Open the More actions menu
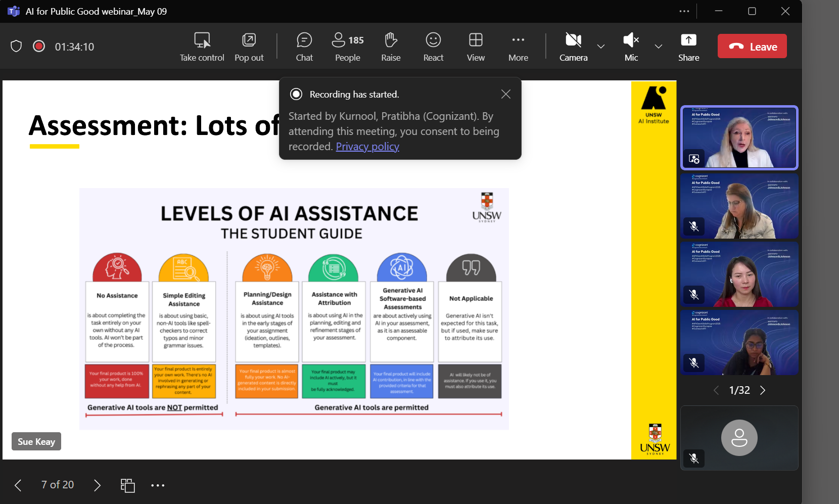The height and width of the screenshot is (504, 839). click(518, 46)
